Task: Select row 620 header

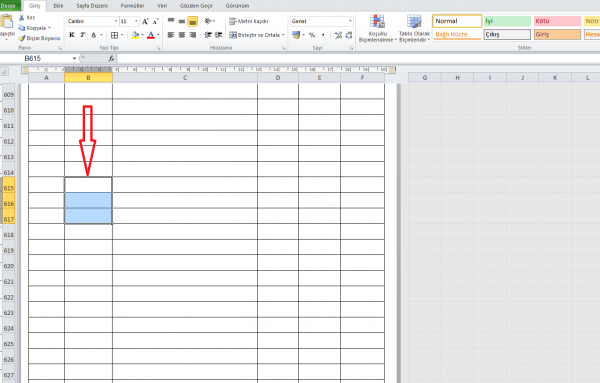Action: 8,266
